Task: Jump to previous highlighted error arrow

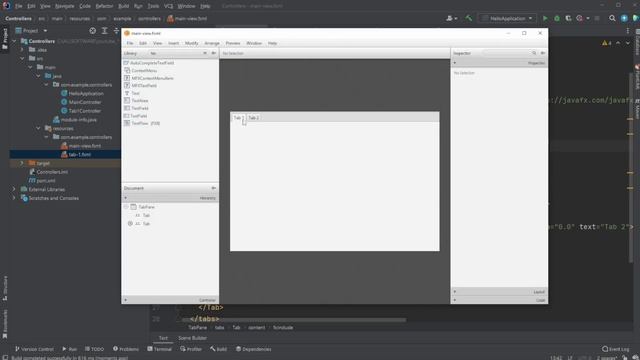Action: click(618, 43)
